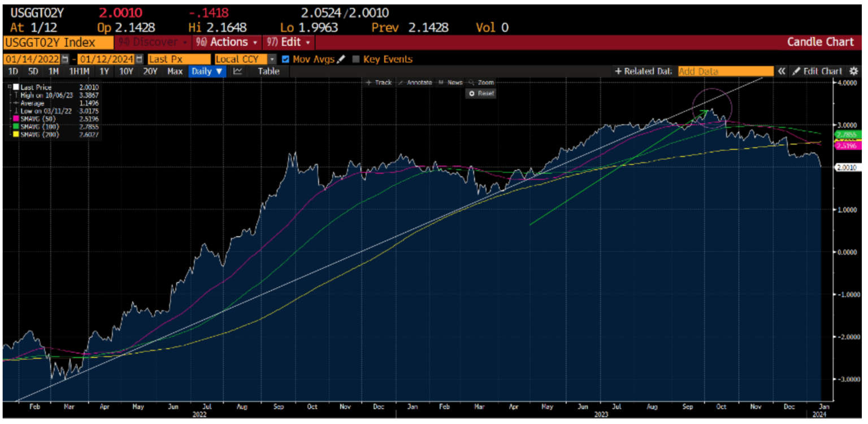Open chart settings via the gear icon
Image resolution: width=868 pixels, height=424 pixels.
pyautogui.click(x=854, y=71)
